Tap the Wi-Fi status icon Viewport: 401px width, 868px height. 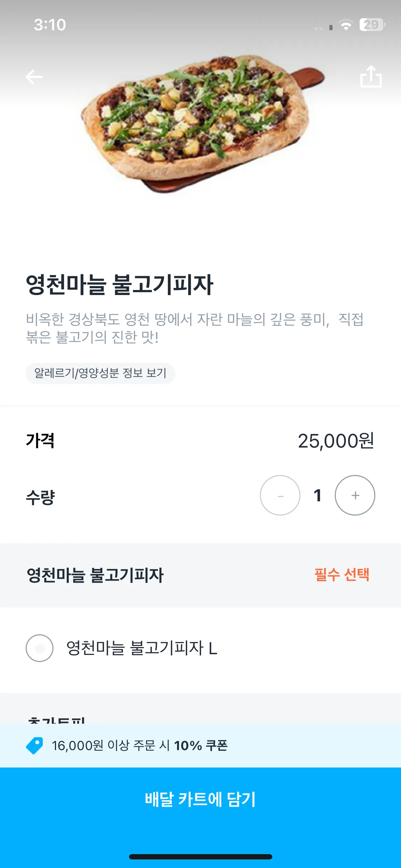coord(345,26)
